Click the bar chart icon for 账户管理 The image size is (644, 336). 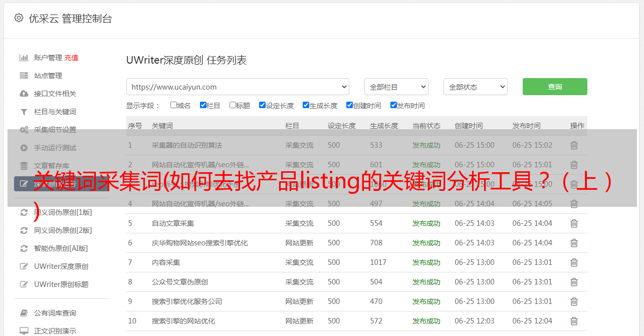[24, 58]
